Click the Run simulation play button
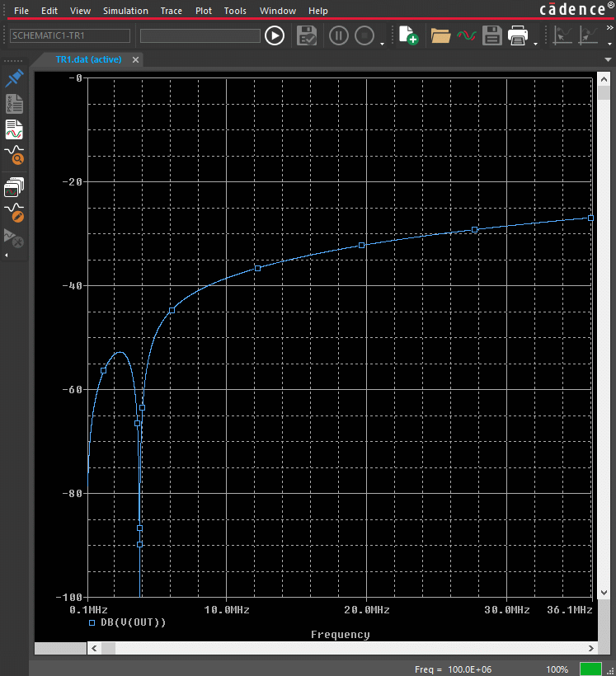 click(x=275, y=35)
